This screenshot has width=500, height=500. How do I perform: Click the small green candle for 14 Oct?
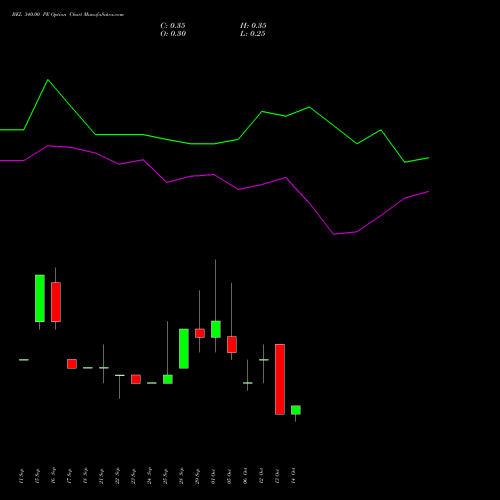pyautogui.click(x=296, y=410)
